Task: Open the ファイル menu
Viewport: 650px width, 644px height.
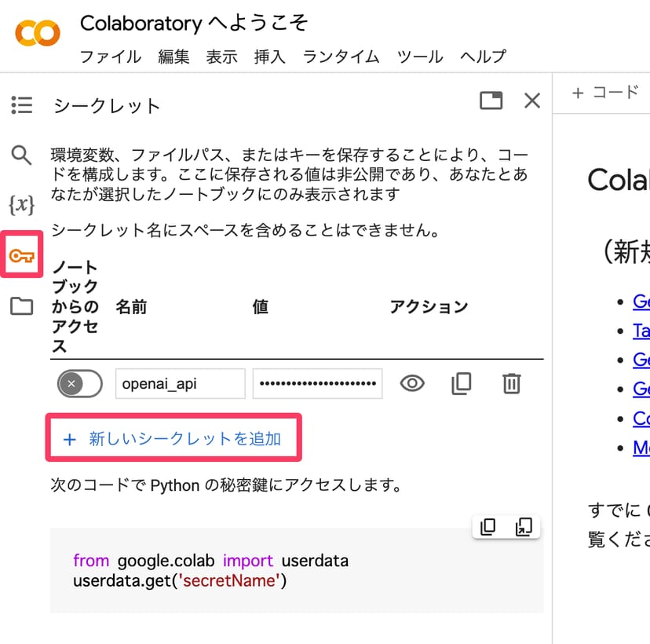Action: point(111,57)
